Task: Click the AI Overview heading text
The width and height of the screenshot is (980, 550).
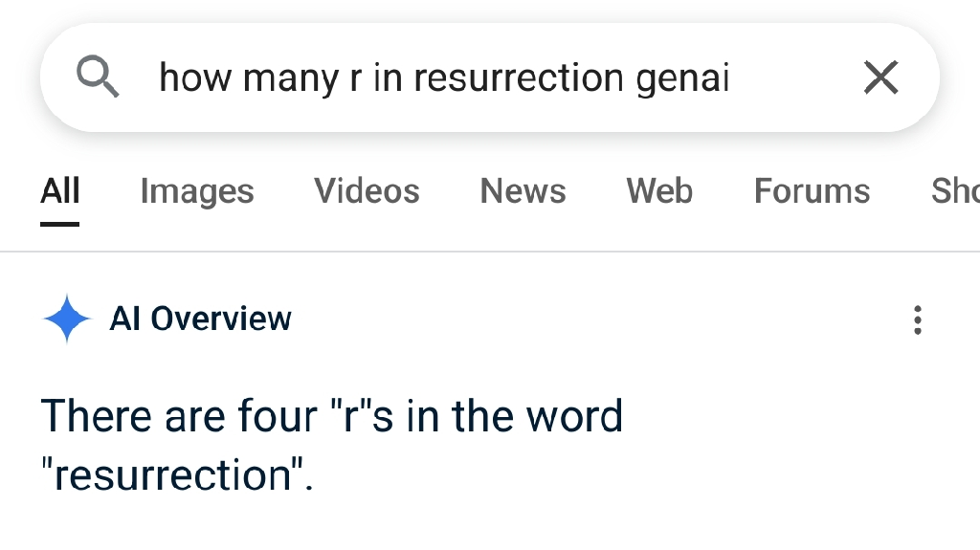Action: click(201, 319)
